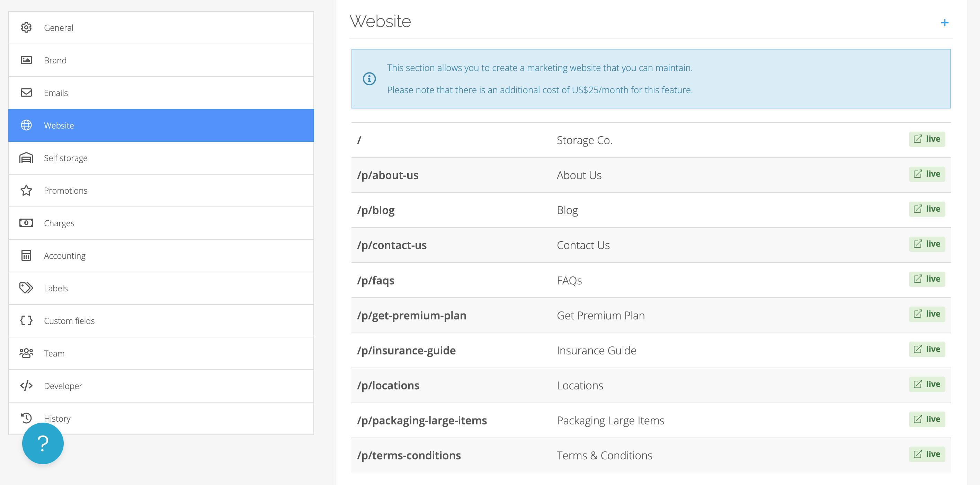Click the info icon in blue notice
Viewport: 980px width, 485px height.
[369, 79]
